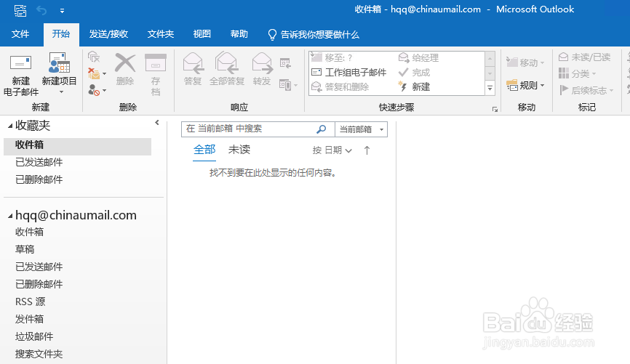Click the Clean Up envelope icon
Viewport: 630px width, 364px height.
94,73
